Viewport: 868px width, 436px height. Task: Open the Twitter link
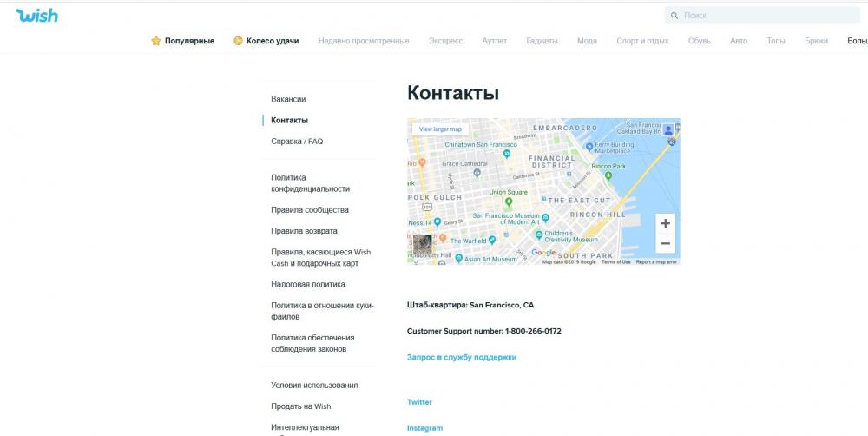coord(419,402)
